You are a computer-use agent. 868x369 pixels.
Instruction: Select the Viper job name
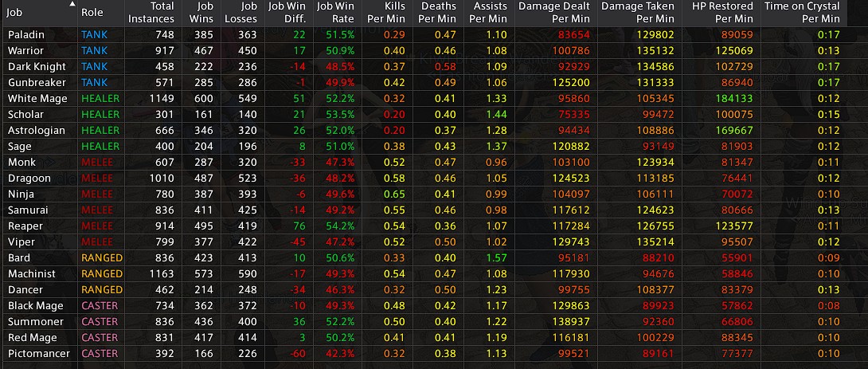coord(21,242)
